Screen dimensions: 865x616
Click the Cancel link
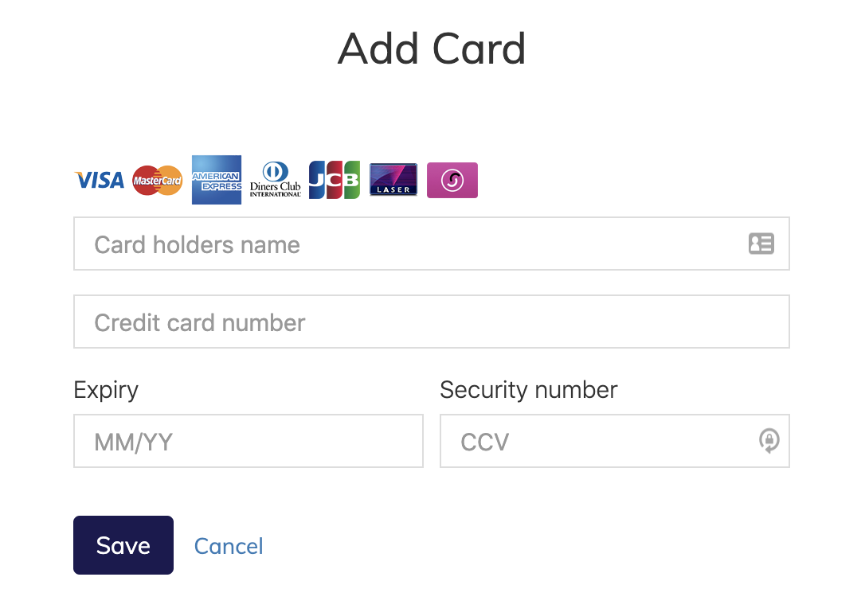click(229, 546)
